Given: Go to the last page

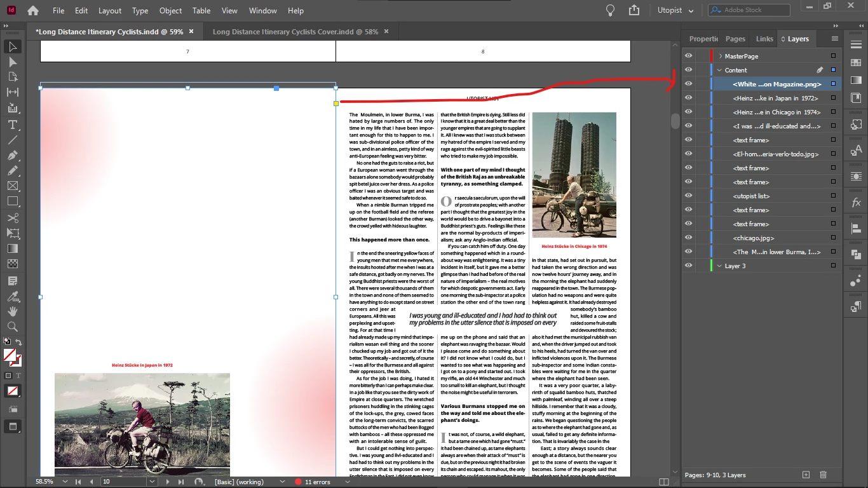Looking at the screenshot, I should pos(181,482).
